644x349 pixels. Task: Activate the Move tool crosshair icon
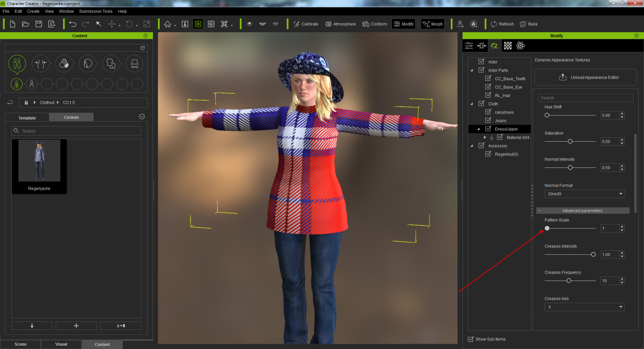point(112,24)
